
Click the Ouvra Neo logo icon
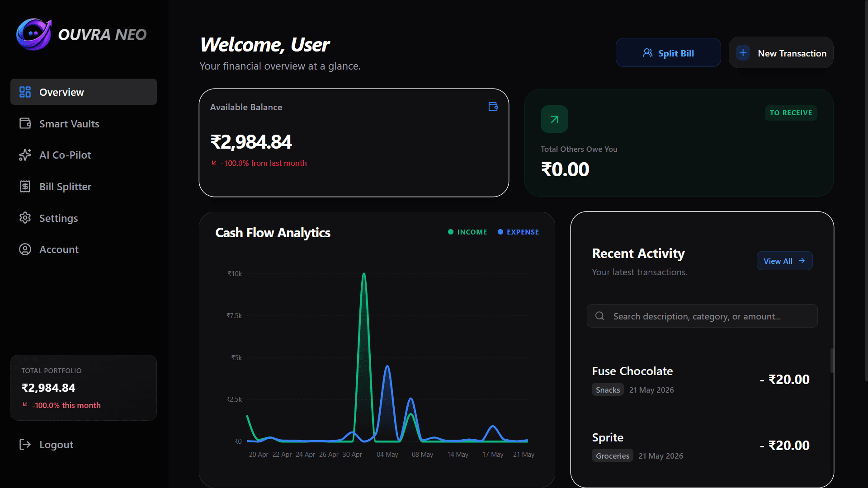tap(34, 34)
